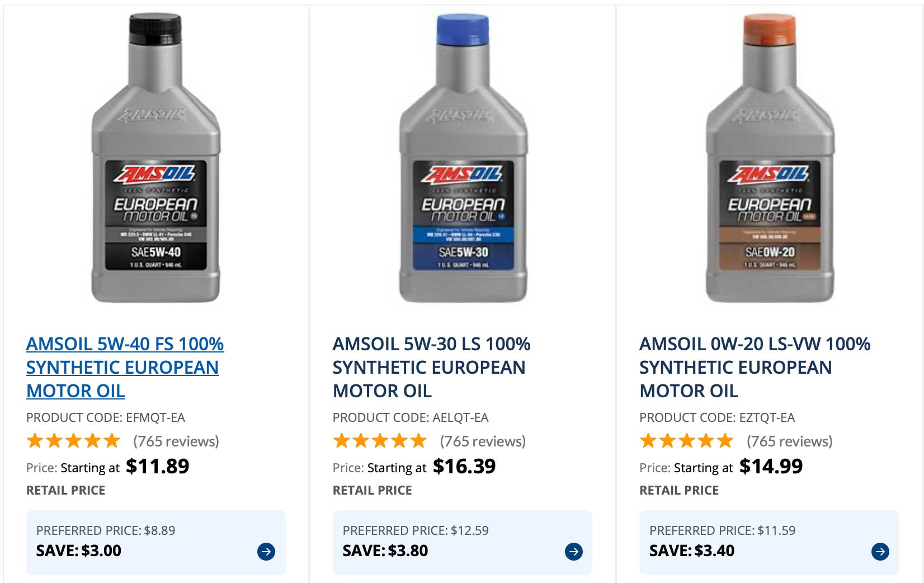The height and width of the screenshot is (583, 924).
Task: Select the first star for 5W-40 FS oil
Action: tap(36, 441)
